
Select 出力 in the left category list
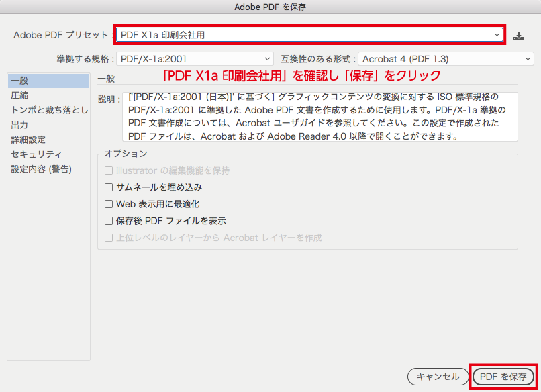(x=48, y=125)
